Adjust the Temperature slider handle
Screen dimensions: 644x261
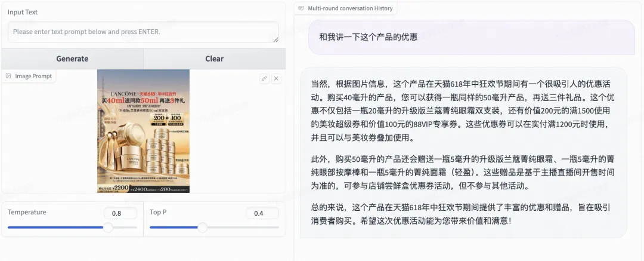(x=108, y=227)
